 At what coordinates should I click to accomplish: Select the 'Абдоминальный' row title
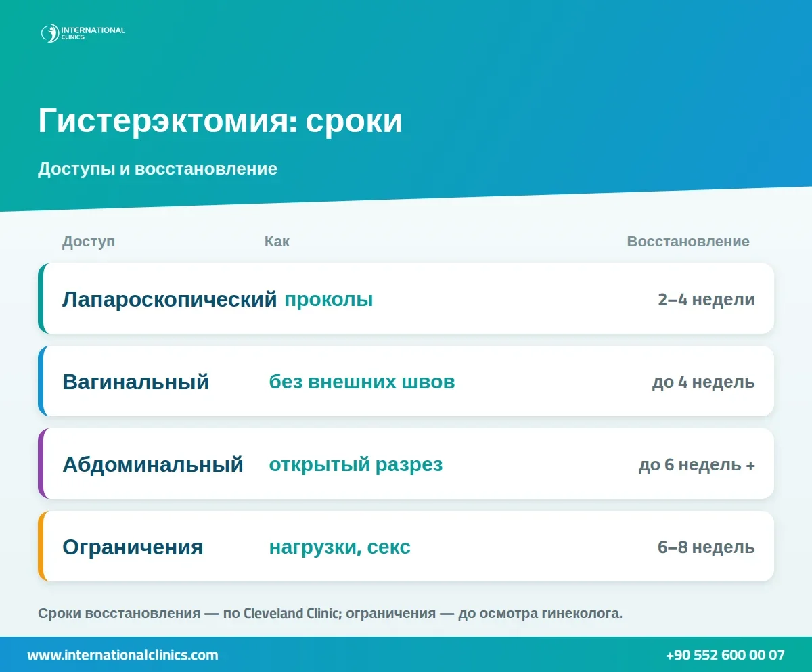click(153, 464)
